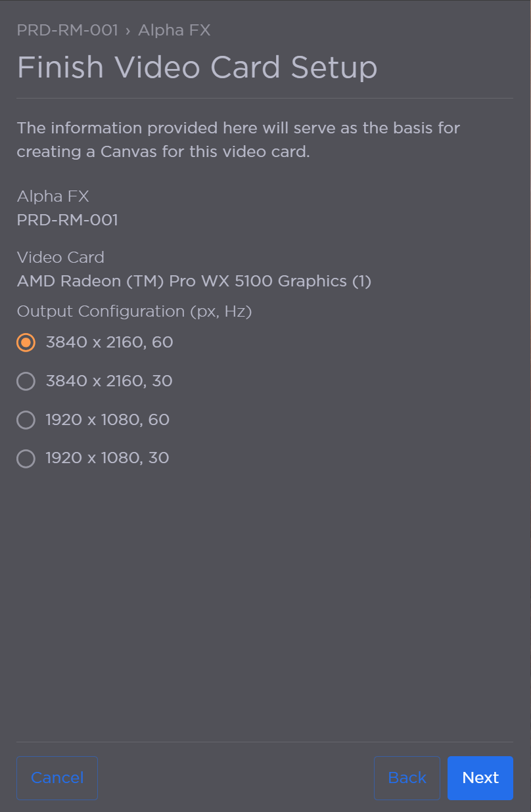Click the Video Card section label
Image resolution: width=531 pixels, height=812 pixels.
tap(60, 258)
